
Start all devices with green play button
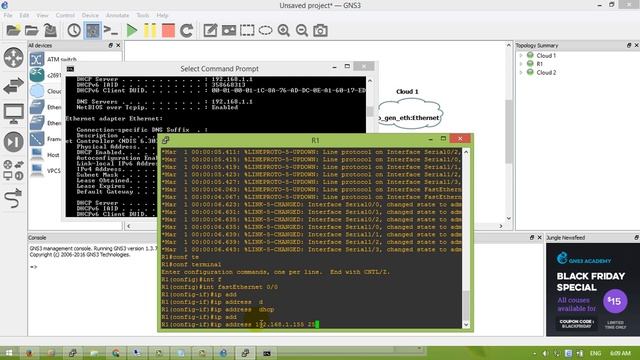[131, 30]
